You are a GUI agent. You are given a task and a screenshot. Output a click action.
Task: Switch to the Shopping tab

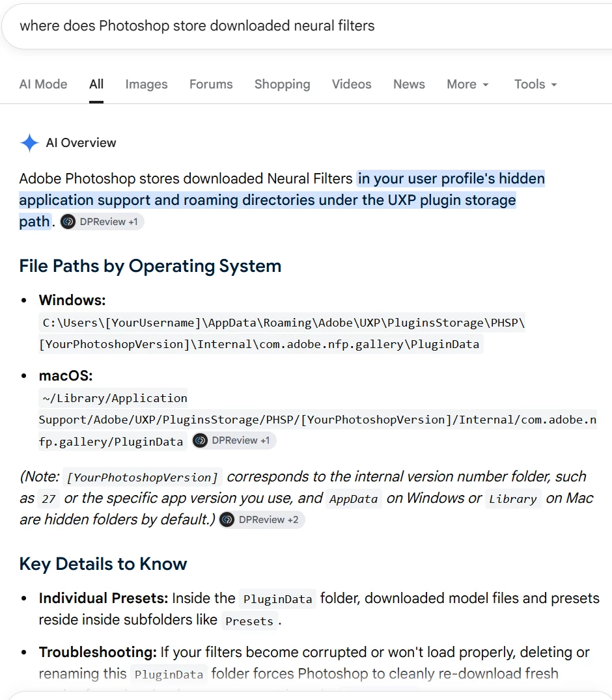[x=283, y=85]
